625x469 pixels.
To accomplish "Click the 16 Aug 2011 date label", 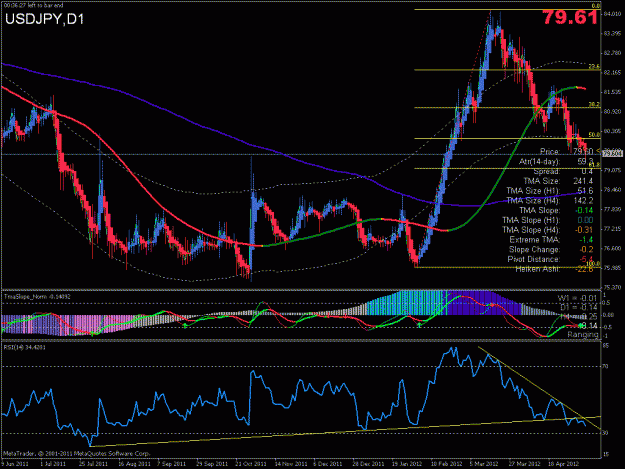I will [x=134, y=464].
